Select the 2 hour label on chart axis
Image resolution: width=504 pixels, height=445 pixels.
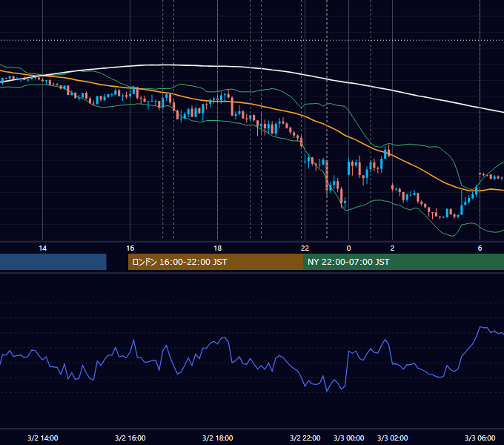coord(392,248)
